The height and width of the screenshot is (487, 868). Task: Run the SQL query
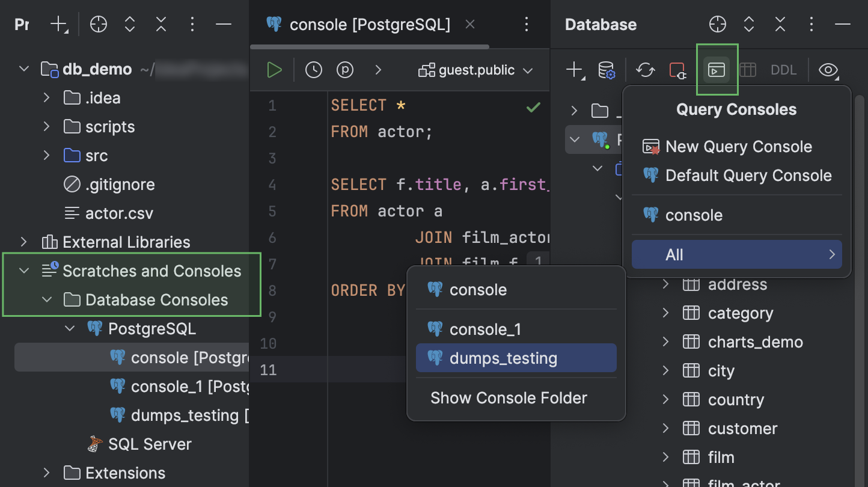pos(274,69)
